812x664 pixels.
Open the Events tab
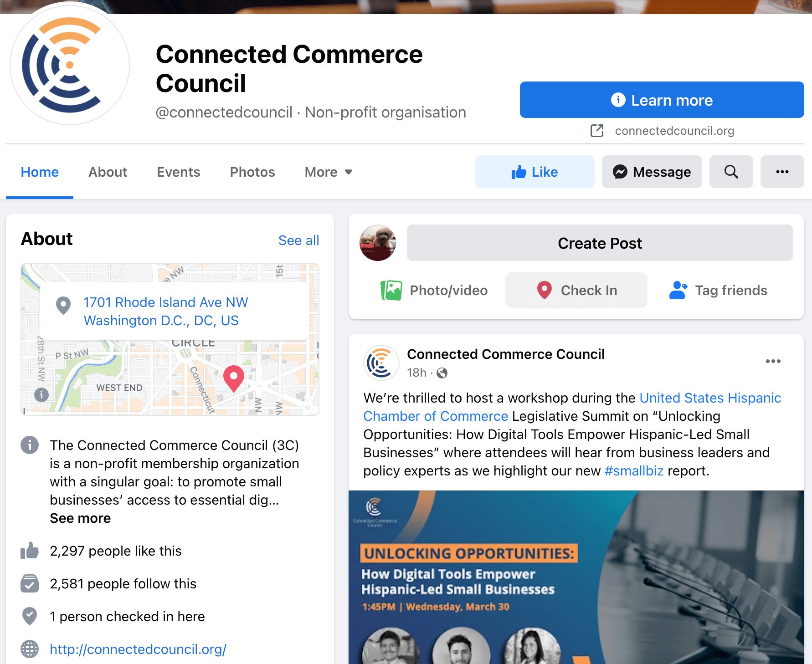click(178, 172)
